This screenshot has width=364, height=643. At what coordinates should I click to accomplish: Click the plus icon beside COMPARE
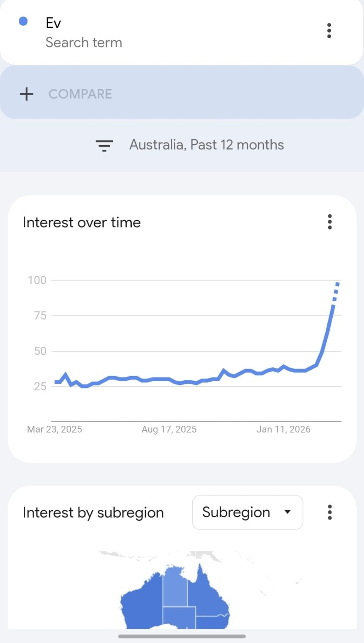(27, 94)
